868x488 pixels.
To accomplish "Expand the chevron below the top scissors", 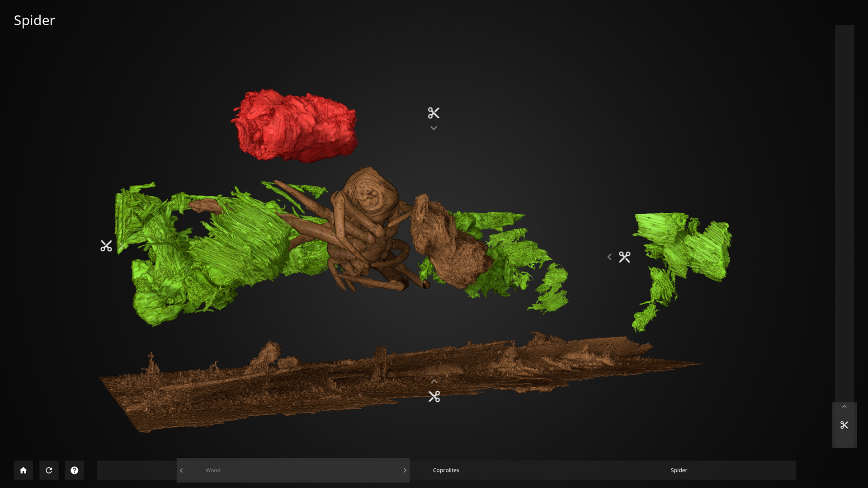I will pos(434,128).
